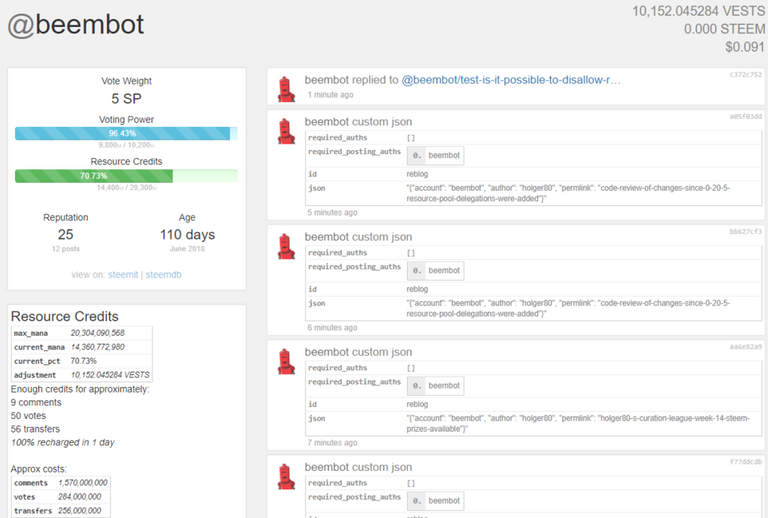
Task: Click the avatar on the 5 minutes ago custom json
Action: click(286, 131)
